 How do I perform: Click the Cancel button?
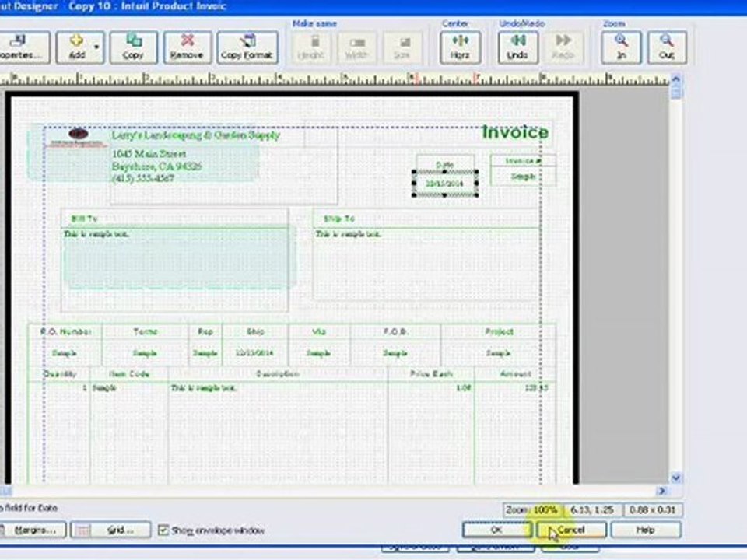pyautogui.click(x=571, y=530)
